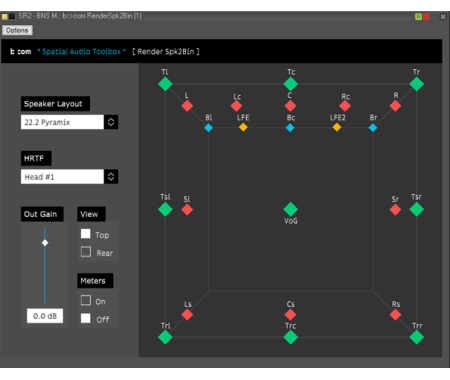Select the Tr top-right speaker diamond
Viewport: 450px width, 380px height.
pyautogui.click(x=416, y=84)
